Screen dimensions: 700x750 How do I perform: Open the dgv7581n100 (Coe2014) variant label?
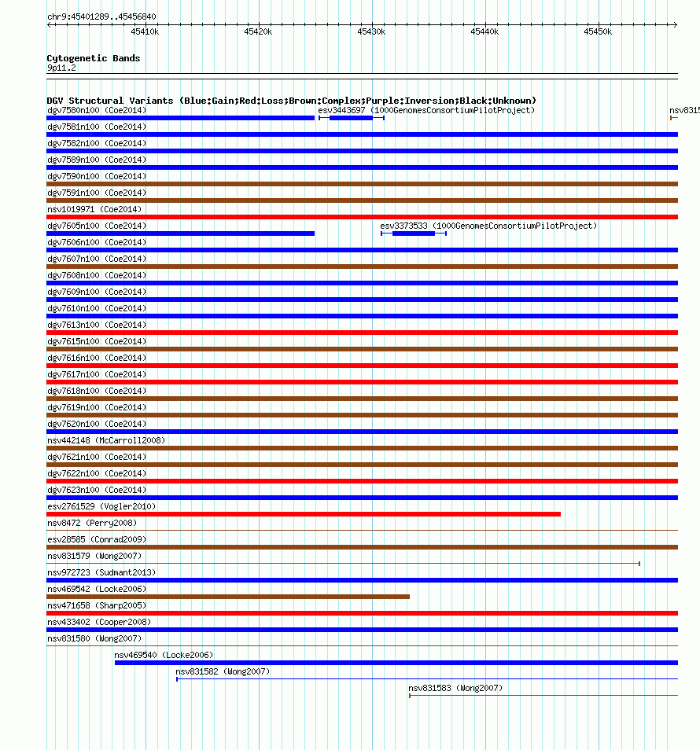point(97,127)
